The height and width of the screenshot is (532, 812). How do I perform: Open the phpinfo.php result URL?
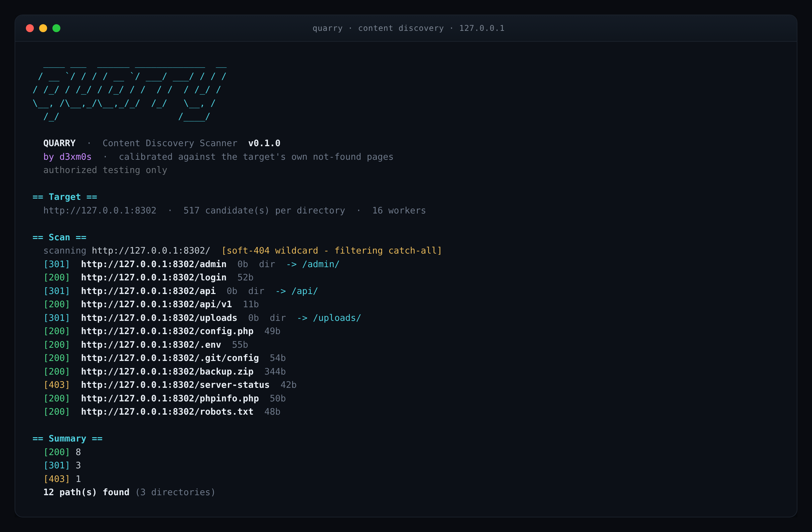click(170, 398)
